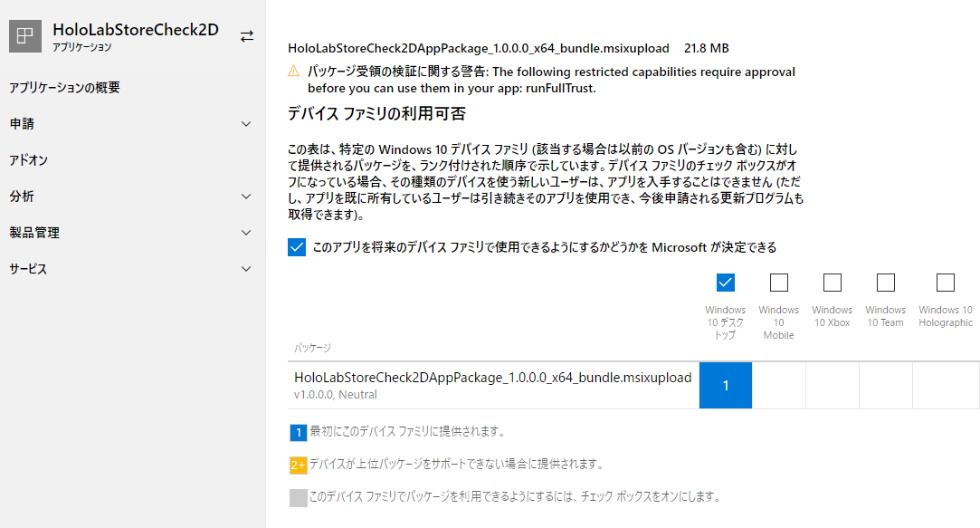Uncheck the Microsoft future device families checkbox

click(297, 247)
